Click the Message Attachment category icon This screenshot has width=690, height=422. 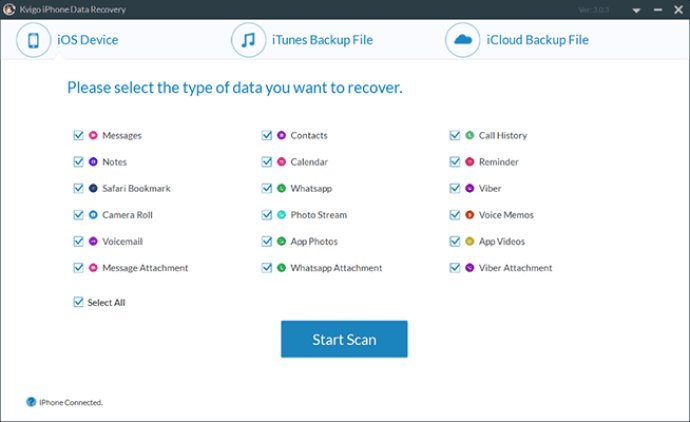coord(93,268)
